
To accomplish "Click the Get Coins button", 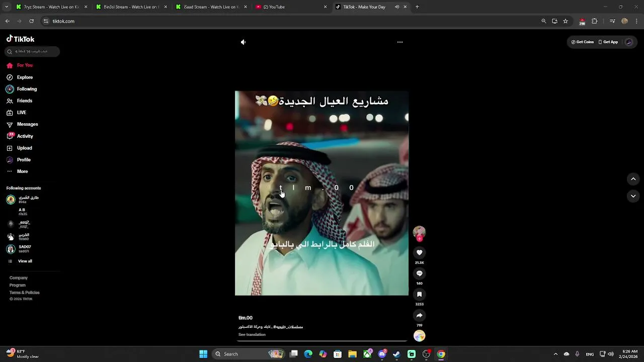I will pos(583,42).
